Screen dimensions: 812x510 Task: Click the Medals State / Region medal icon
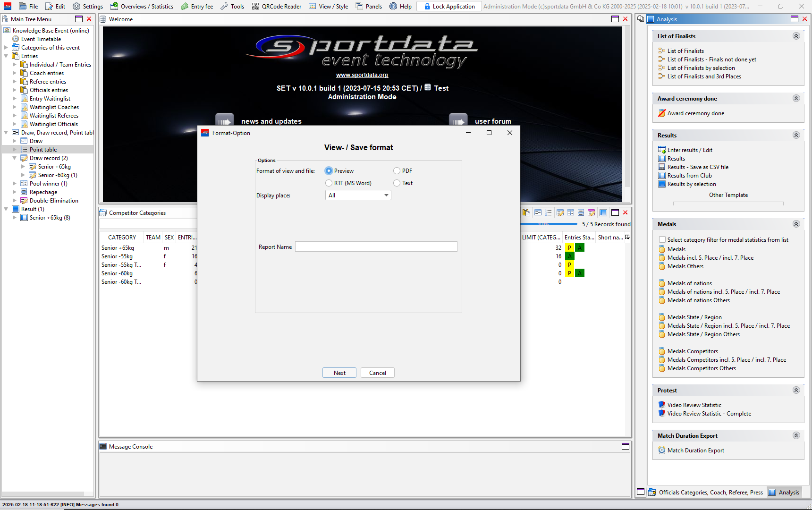tap(662, 317)
